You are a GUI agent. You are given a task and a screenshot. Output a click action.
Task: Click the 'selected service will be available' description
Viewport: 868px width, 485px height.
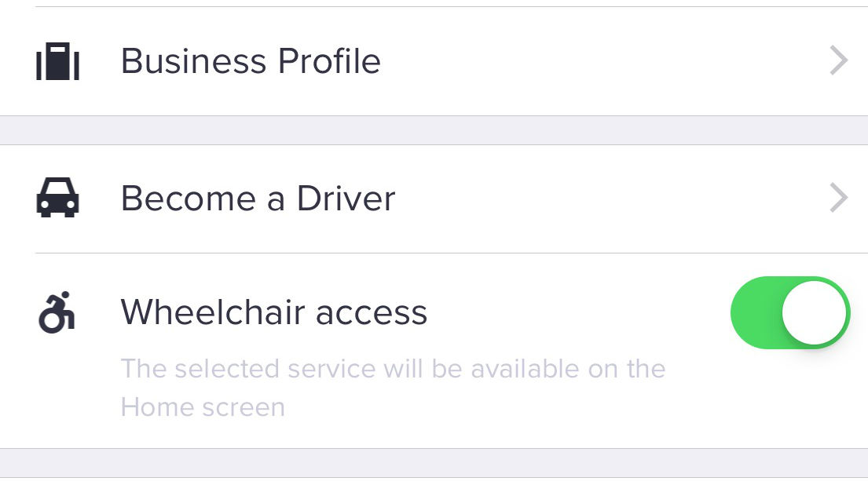point(393,369)
